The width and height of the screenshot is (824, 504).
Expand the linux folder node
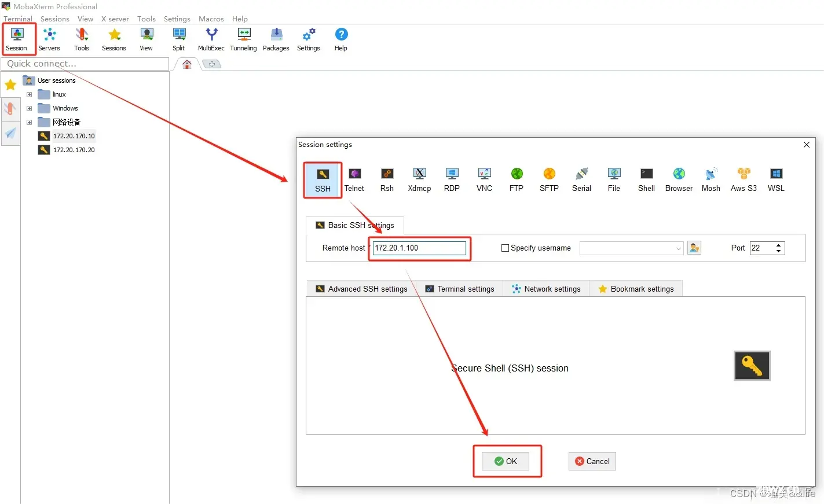29,94
